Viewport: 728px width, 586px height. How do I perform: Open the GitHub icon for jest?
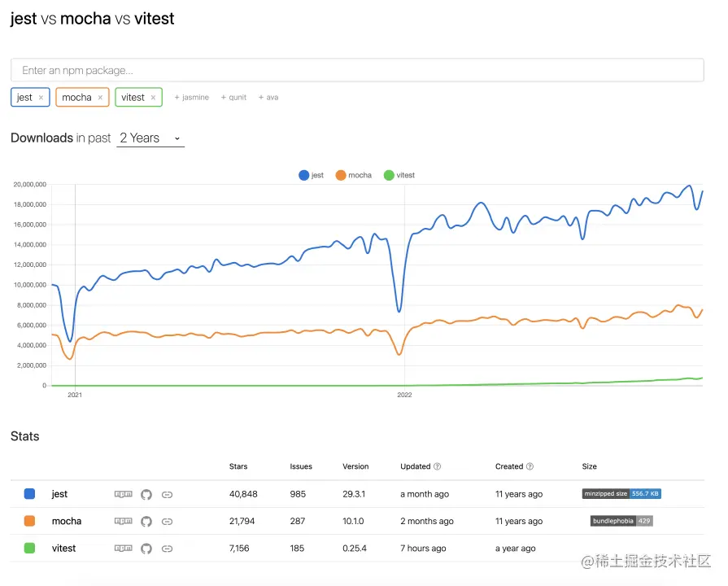click(146, 494)
